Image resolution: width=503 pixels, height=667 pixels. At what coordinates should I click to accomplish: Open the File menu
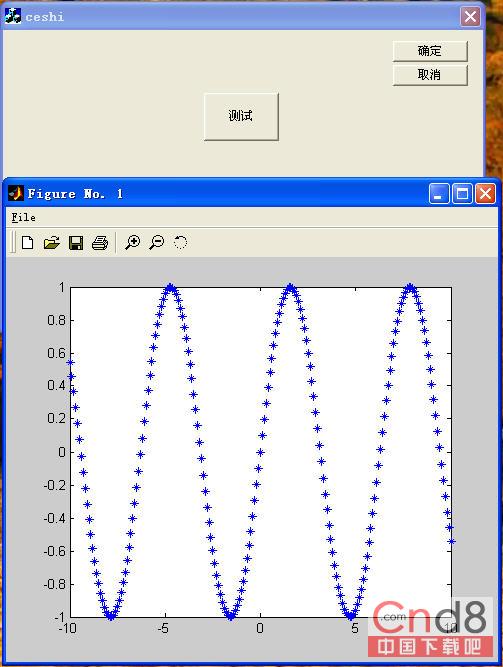(x=23, y=217)
